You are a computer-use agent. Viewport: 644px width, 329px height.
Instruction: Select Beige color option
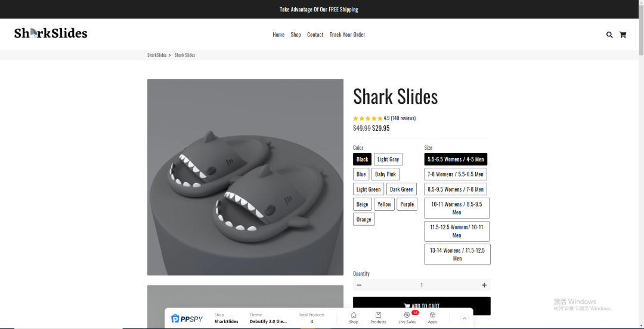pyautogui.click(x=363, y=204)
